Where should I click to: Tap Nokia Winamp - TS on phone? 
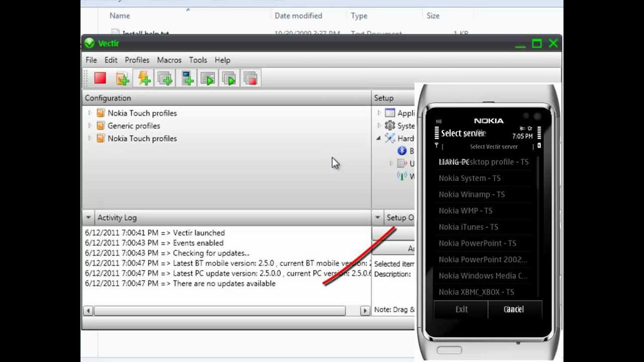point(471,194)
